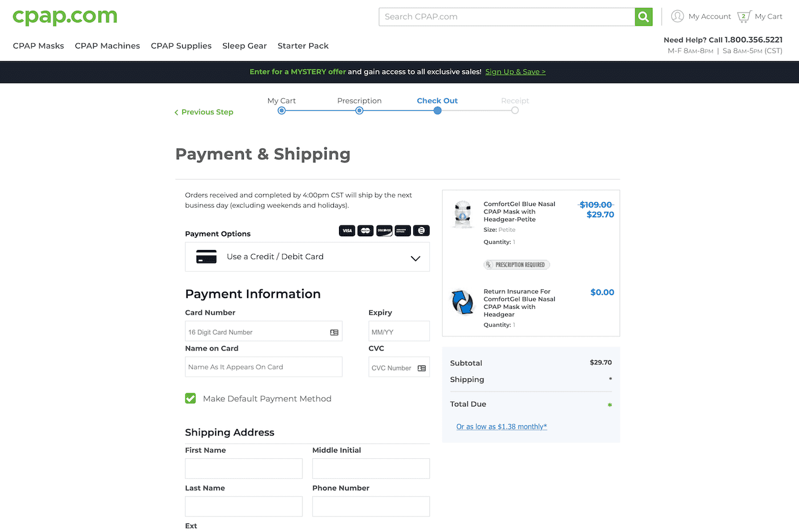Click the 1.800.356.5221 phone number

pos(753,40)
